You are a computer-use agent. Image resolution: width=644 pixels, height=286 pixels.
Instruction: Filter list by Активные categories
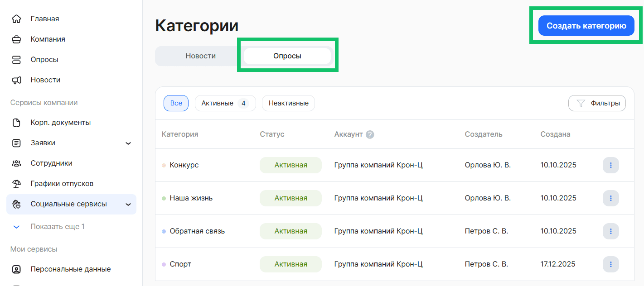point(225,103)
